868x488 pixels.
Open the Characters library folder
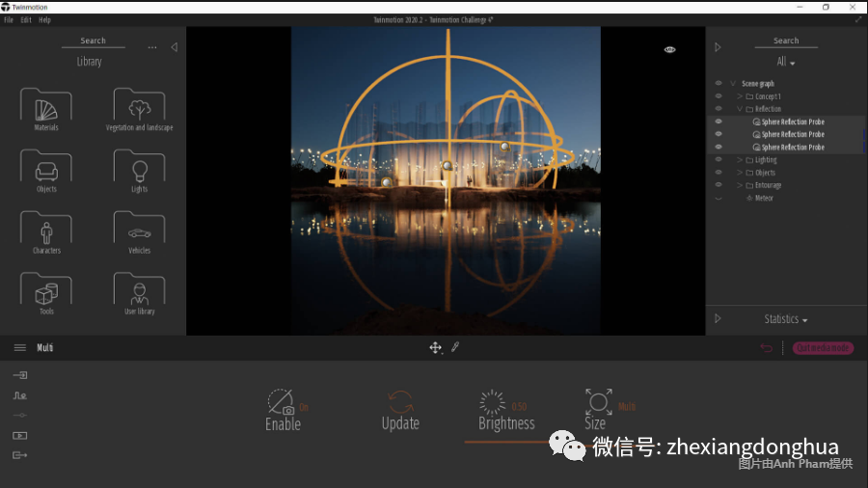[x=46, y=232]
